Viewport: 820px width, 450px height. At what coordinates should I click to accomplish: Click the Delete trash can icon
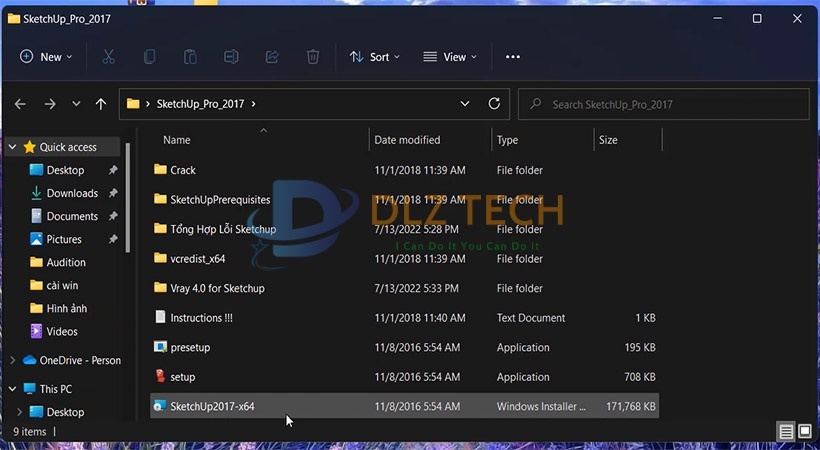313,57
